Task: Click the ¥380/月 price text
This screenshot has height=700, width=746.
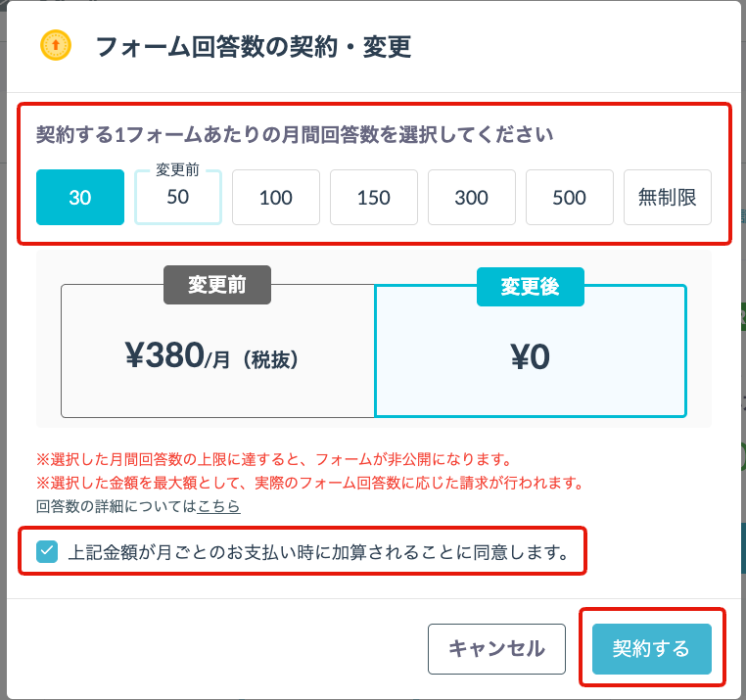Action: click(177, 356)
